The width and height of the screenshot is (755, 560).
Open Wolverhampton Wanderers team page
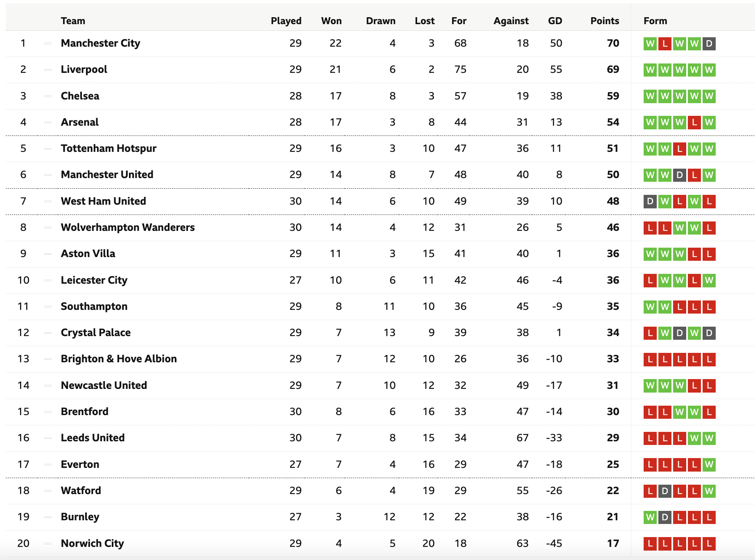point(128,227)
